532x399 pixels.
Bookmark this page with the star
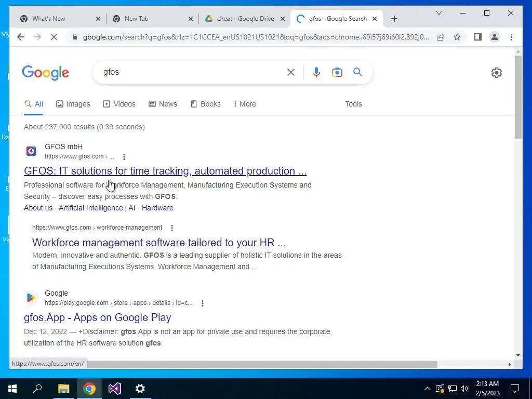(x=457, y=37)
